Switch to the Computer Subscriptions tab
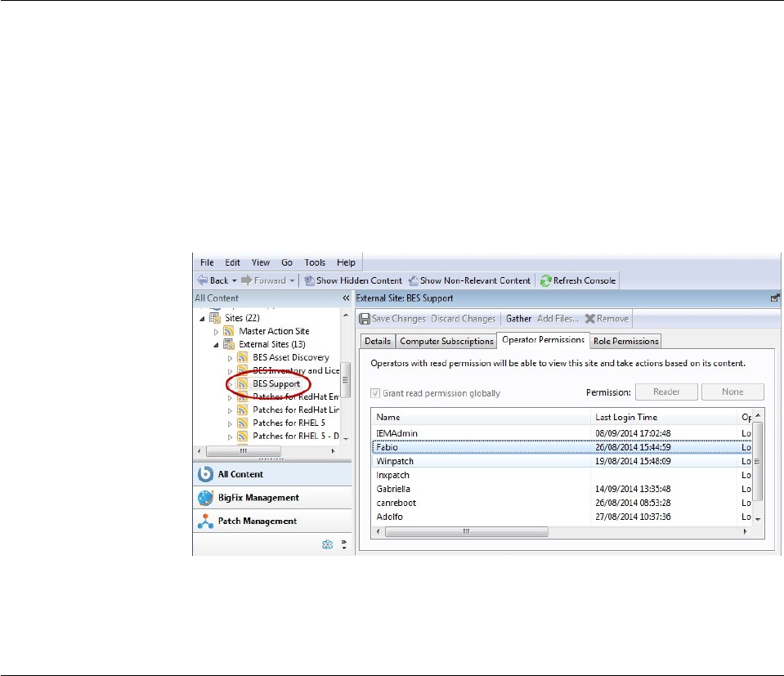This screenshot has width=784, height=676. (446, 341)
